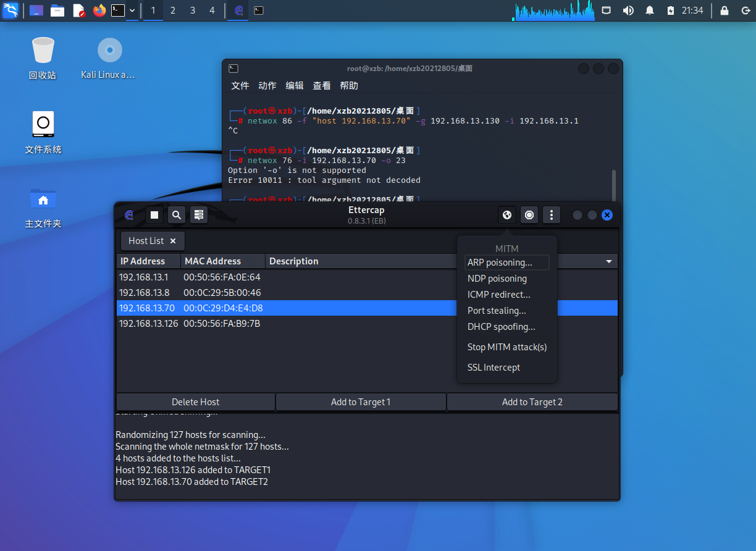Click the Add to Target 2 button
The image size is (756, 551).
pyautogui.click(x=532, y=402)
